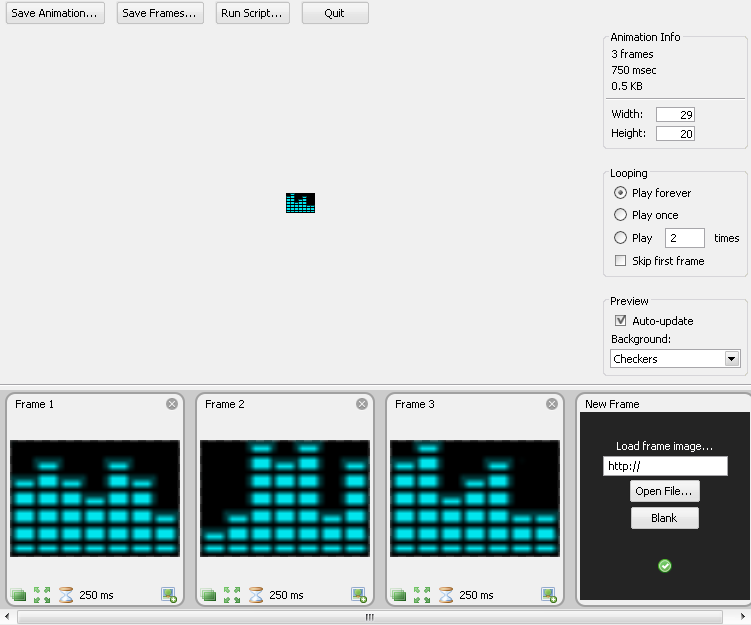This screenshot has height=625, width=751.
Task: Click the green resize arrows on Frame 2
Action: (232, 595)
